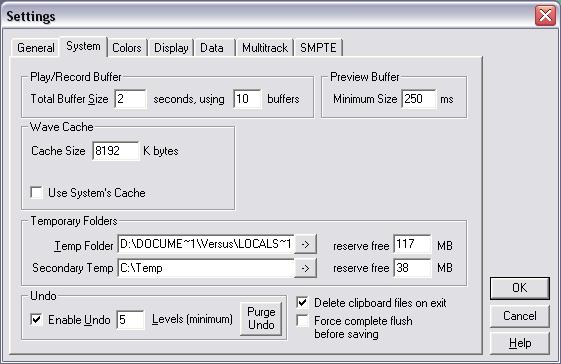
Task: Click the Purge Undo button
Action: [x=261, y=318]
